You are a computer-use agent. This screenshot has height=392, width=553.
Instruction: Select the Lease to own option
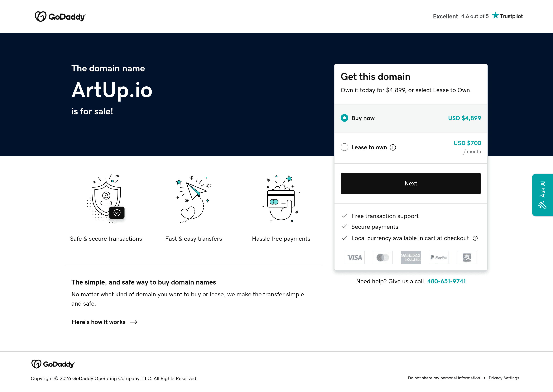click(344, 147)
